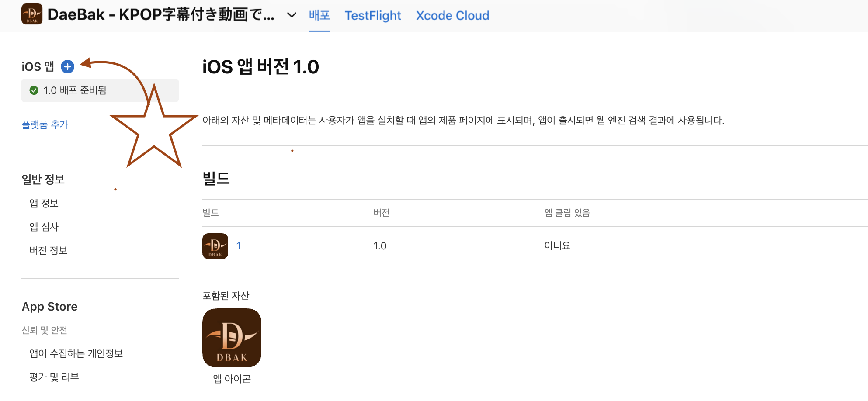Open the app switcher dropdown chevron
Viewport: 868px width, 401px height.
coord(292,15)
